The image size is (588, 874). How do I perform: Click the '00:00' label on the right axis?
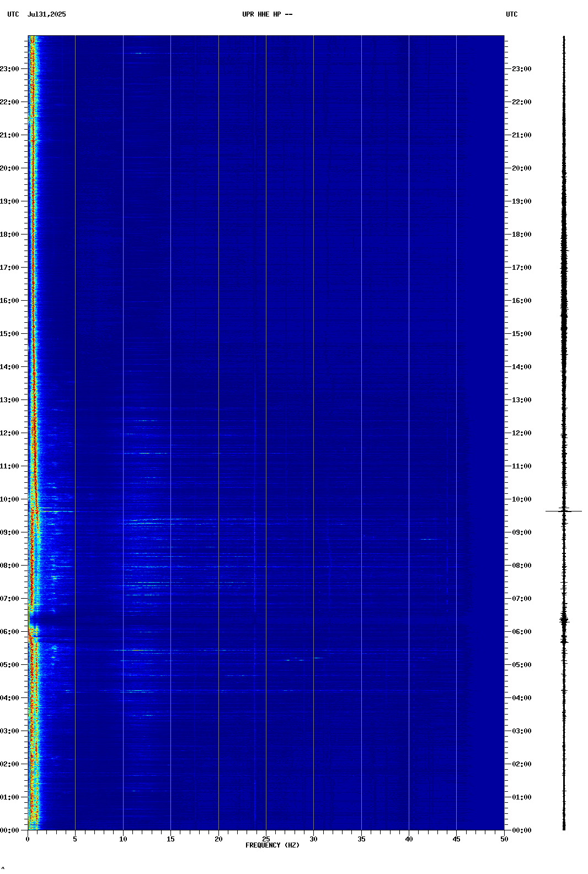[522, 830]
